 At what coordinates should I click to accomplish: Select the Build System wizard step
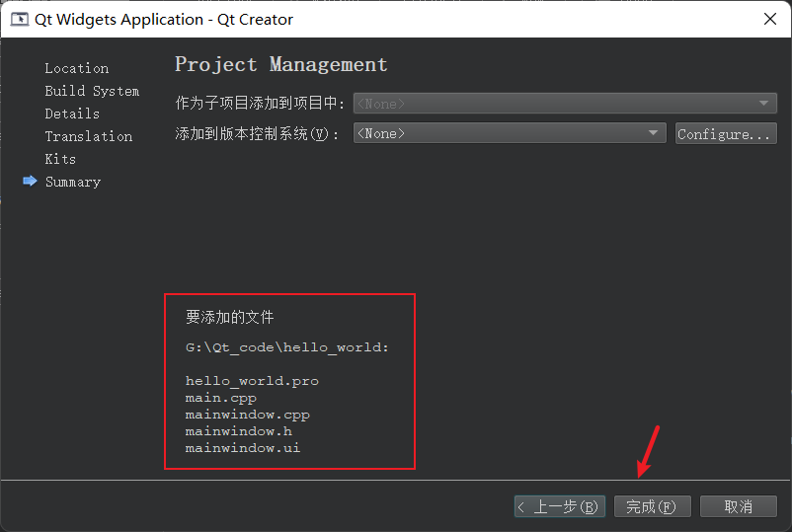click(92, 91)
